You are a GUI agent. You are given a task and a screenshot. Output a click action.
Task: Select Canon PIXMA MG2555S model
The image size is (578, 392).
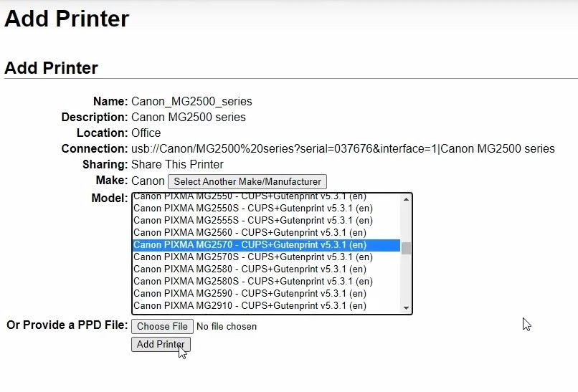(266, 220)
